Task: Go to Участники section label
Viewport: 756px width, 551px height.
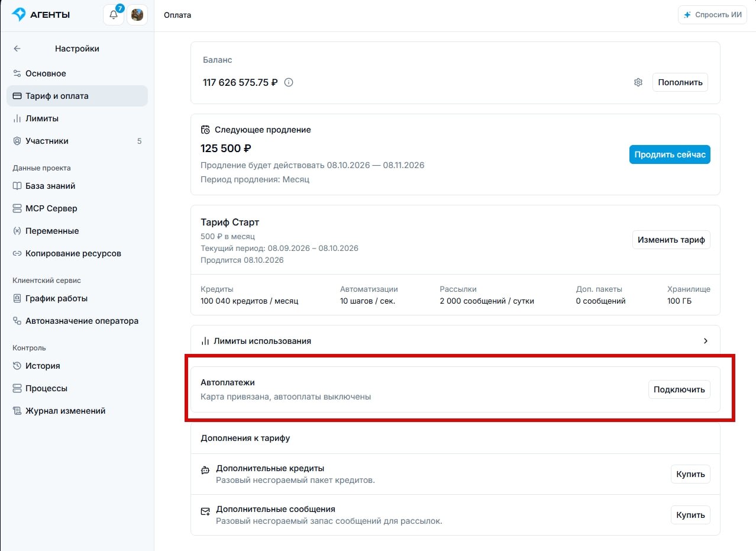Action: tap(47, 141)
